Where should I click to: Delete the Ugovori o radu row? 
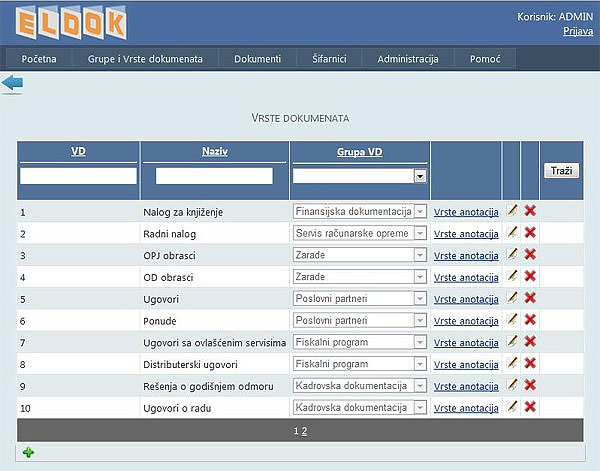(x=530, y=407)
